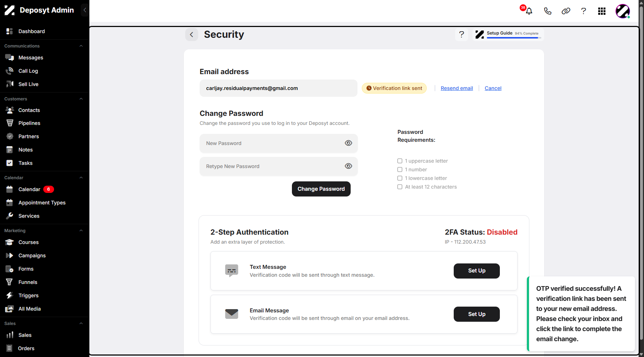The image size is (644, 357).
Task: Set Up Email Message authentication
Action: (x=476, y=314)
